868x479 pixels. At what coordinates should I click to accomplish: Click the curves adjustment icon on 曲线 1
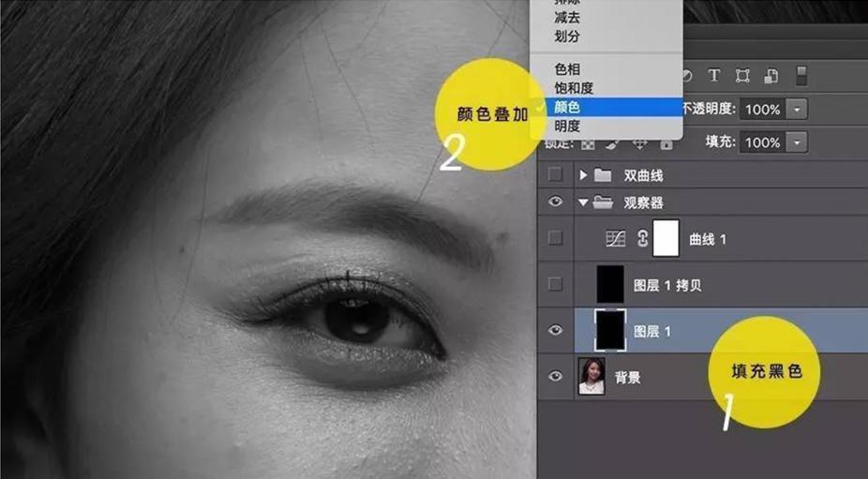pos(616,239)
